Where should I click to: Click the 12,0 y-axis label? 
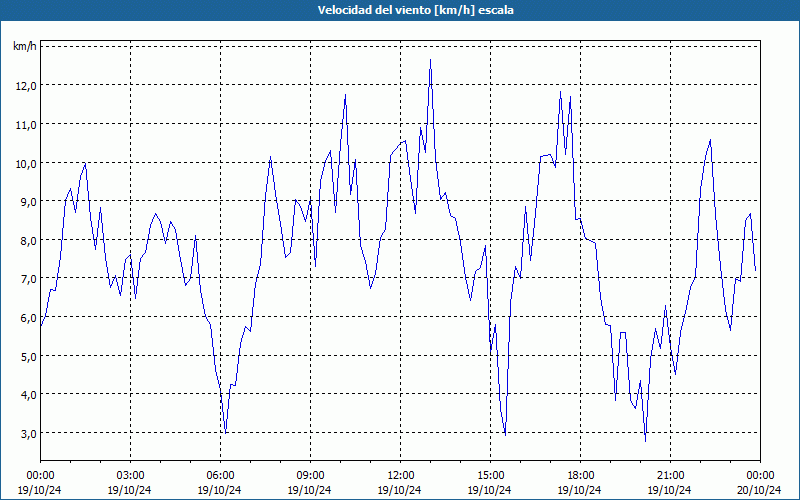[x=26, y=86]
